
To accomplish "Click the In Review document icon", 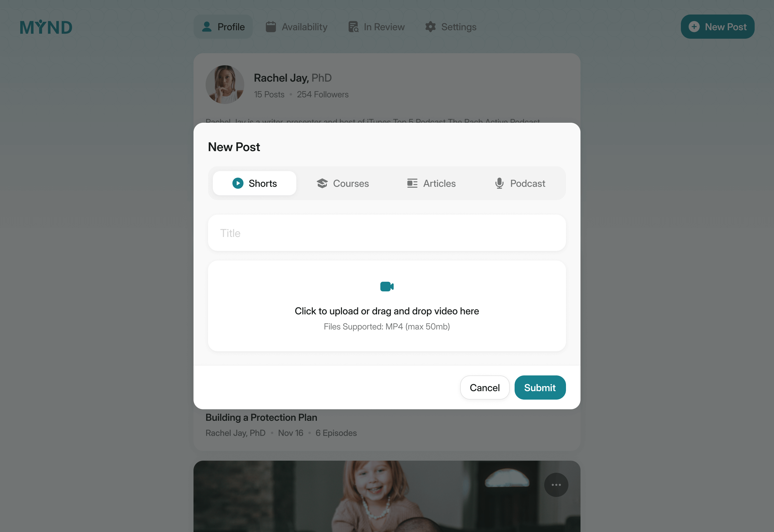I will point(353,27).
